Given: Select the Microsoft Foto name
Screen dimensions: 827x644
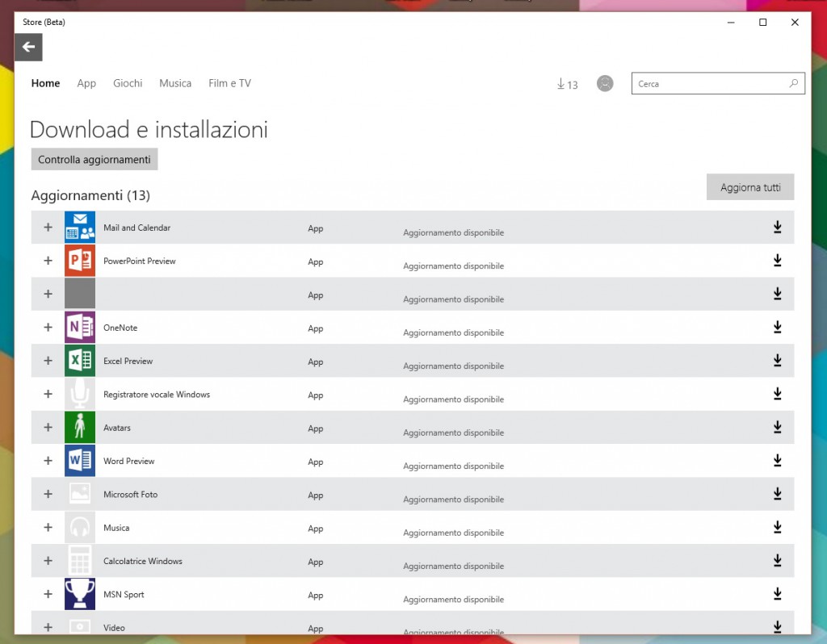Looking at the screenshot, I should tap(130, 495).
